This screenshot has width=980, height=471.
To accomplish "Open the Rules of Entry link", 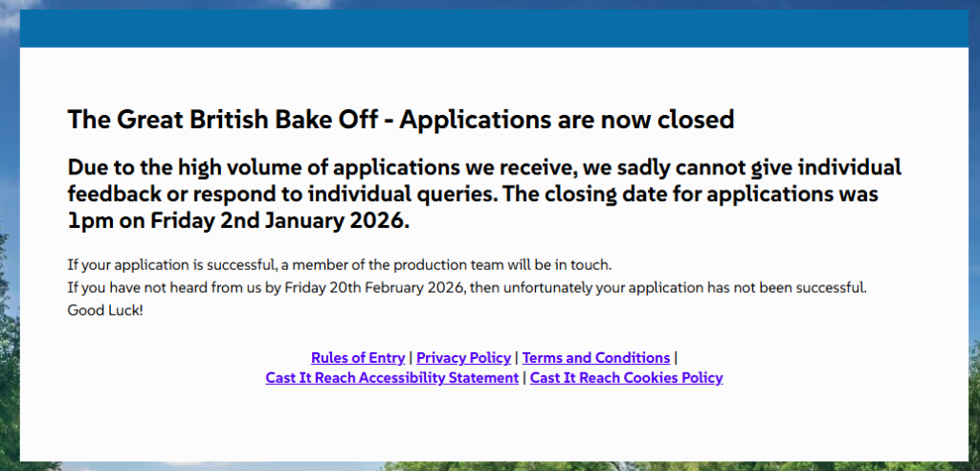I will 358,358.
